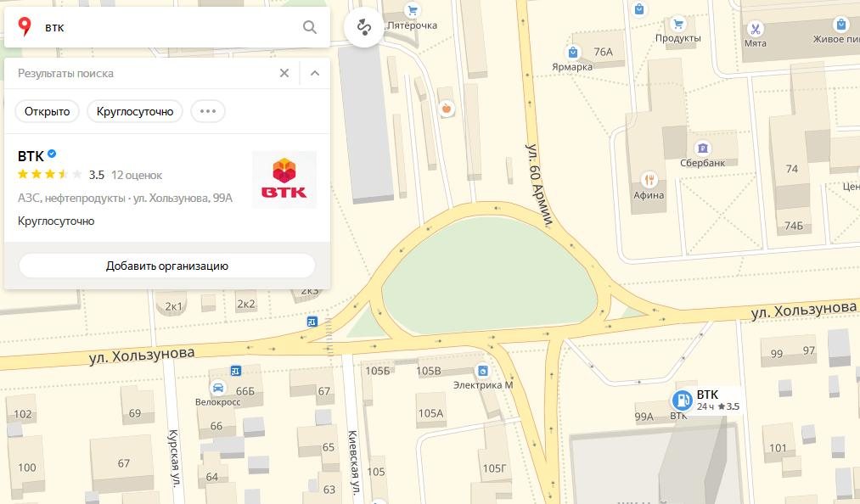This screenshot has height=504, width=860.
Task: Select the Мята scissors salon icon
Action: [x=755, y=29]
